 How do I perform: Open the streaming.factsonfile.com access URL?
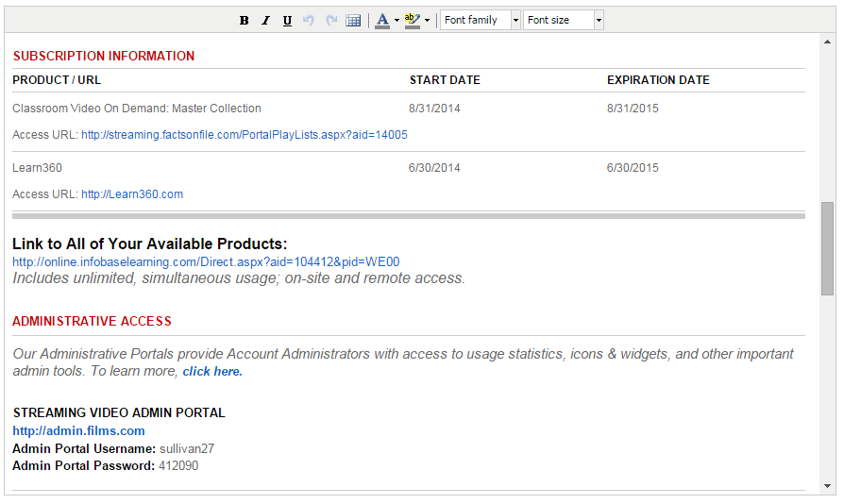[x=245, y=135]
